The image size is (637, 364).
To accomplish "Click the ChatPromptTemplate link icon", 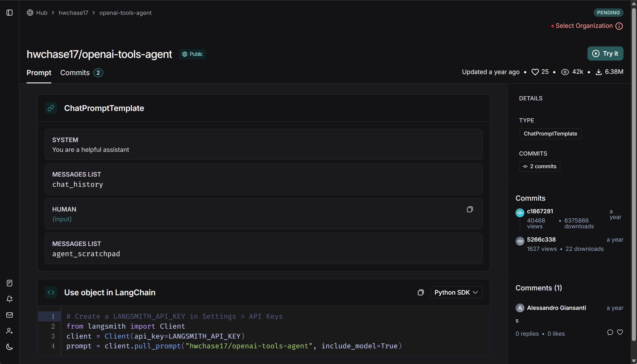I will (51, 108).
